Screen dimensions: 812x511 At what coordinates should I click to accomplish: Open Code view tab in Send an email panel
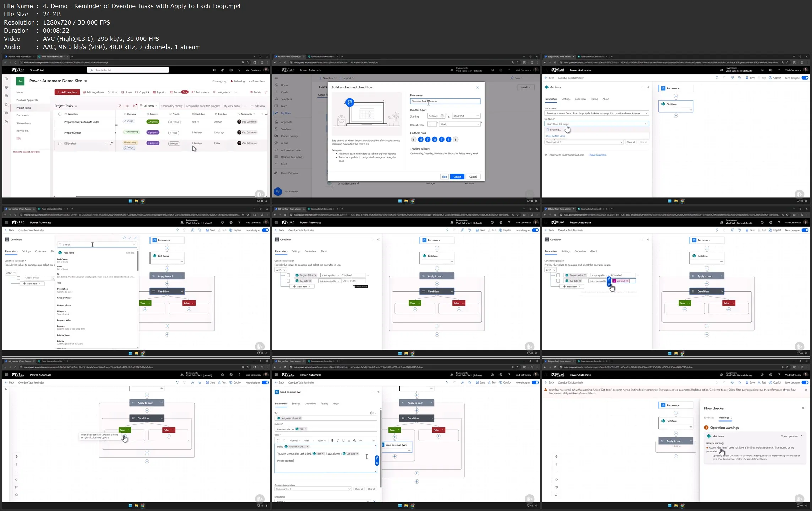click(x=310, y=404)
